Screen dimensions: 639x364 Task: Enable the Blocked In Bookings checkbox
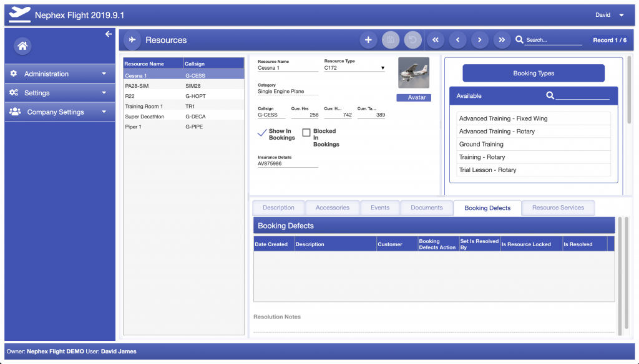point(306,132)
